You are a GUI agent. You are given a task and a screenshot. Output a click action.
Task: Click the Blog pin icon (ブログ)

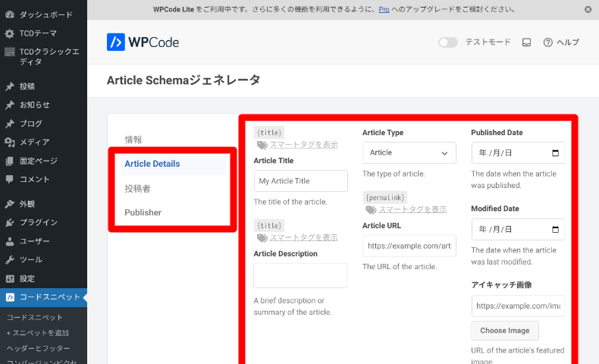(10, 124)
